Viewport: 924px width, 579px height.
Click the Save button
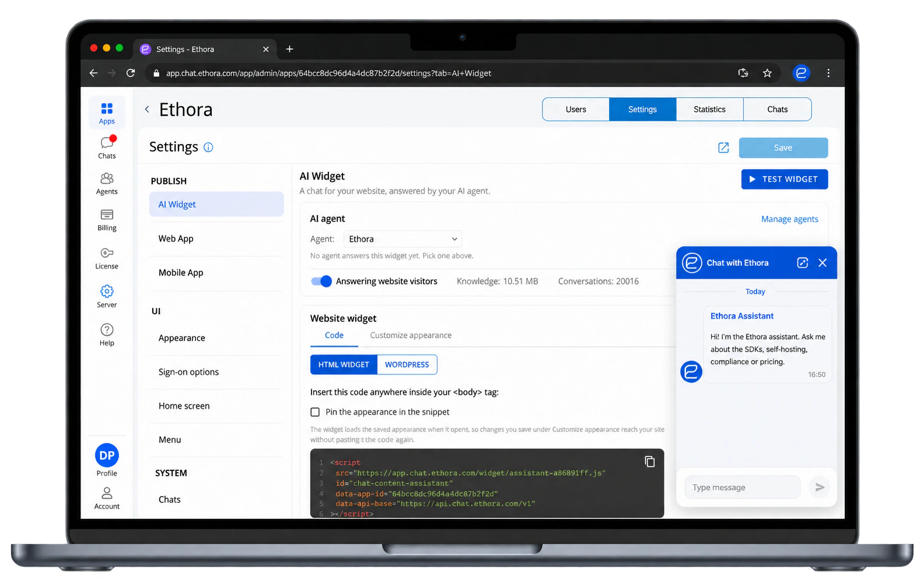tap(783, 148)
